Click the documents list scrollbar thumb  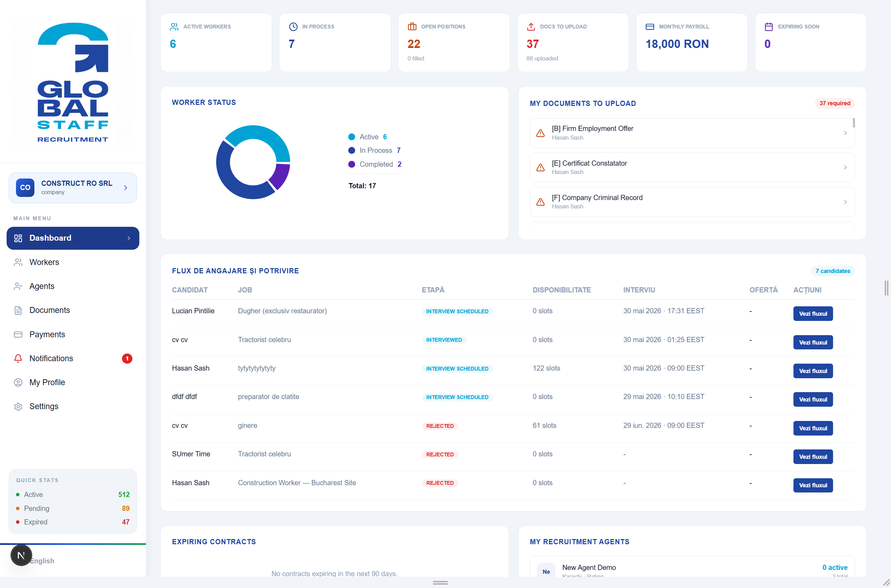pyautogui.click(x=853, y=123)
